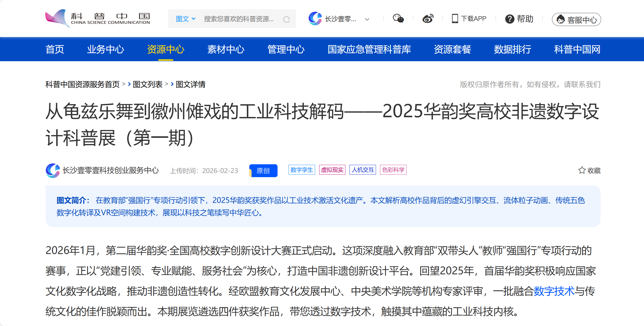Click the 数字技术 hyperlink in article text
Screen dimensions: 644x326
[x=554, y=292]
